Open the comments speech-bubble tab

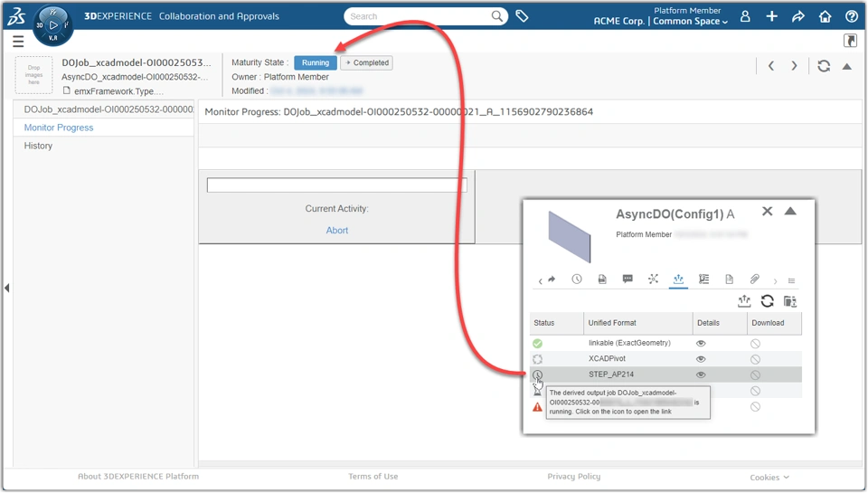(x=627, y=279)
